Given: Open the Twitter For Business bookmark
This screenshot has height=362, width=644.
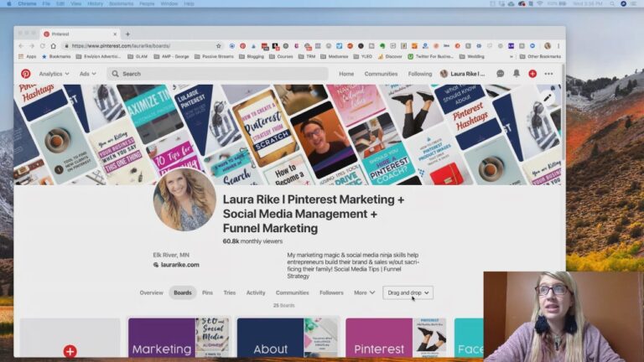Looking at the screenshot, I should coord(430,57).
